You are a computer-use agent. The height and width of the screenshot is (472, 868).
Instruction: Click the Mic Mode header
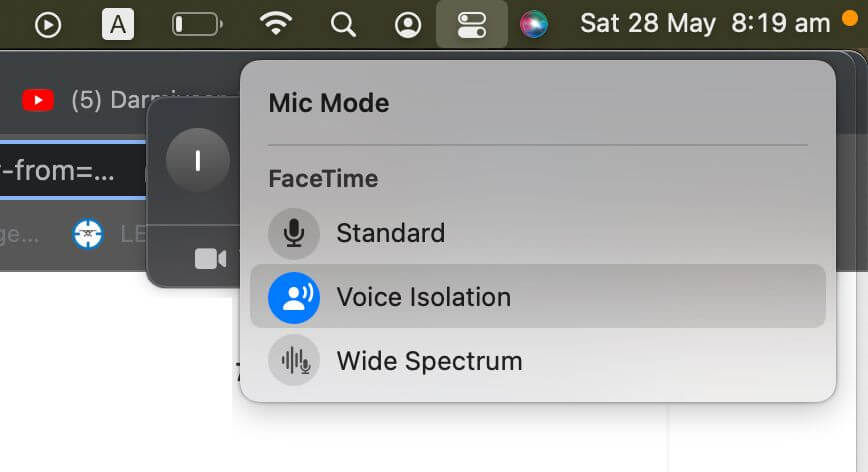point(329,103)
